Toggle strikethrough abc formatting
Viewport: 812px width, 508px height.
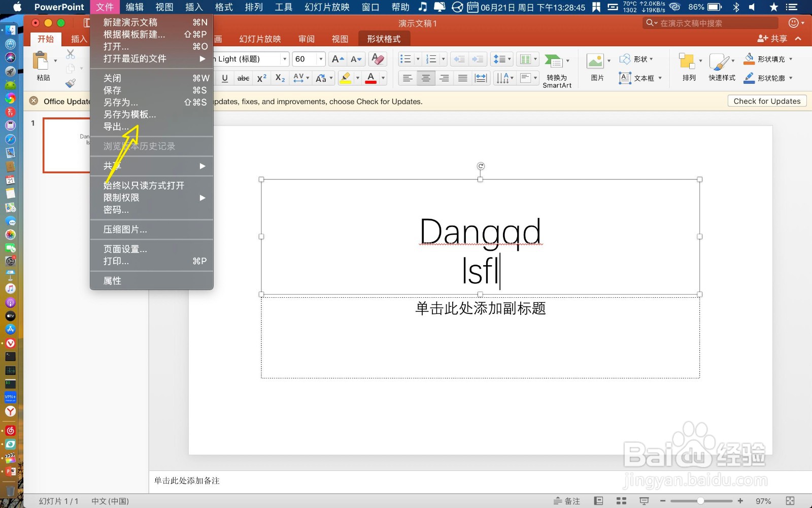[x=243, y=78]
